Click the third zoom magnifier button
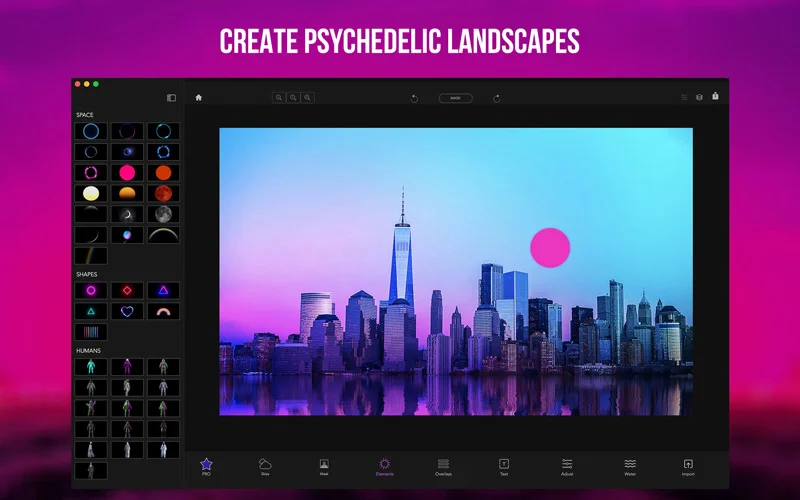800x500 pixels. click(x=307, y=98)
